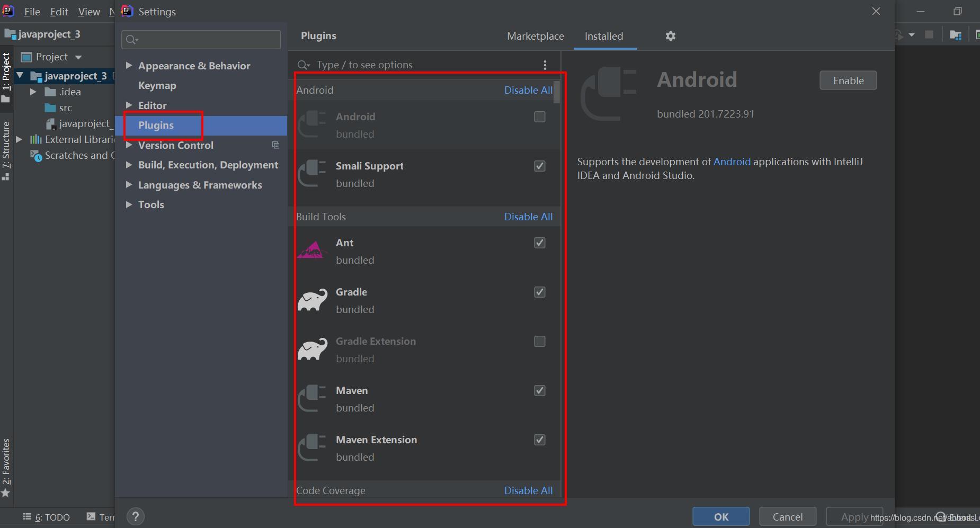The height and width of the screenshot is (528, 980).
Task: Click the Gradle elephant icon
Action: coord(313,300)
